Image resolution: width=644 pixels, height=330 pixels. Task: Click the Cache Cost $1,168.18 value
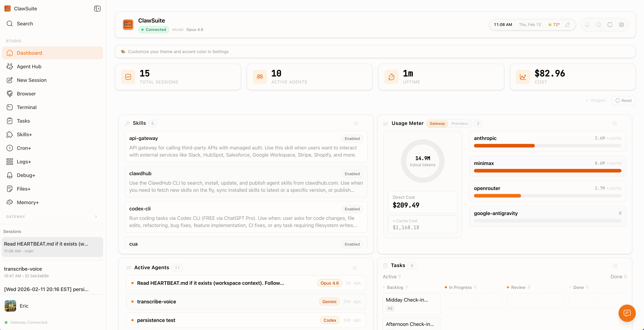406,227
